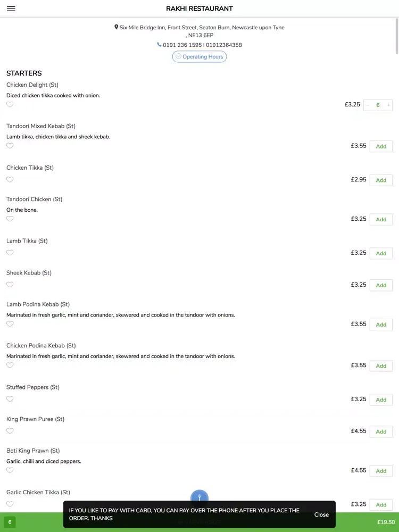Add Tandoori Mixed Kebab to order

[x=381, y=146]
